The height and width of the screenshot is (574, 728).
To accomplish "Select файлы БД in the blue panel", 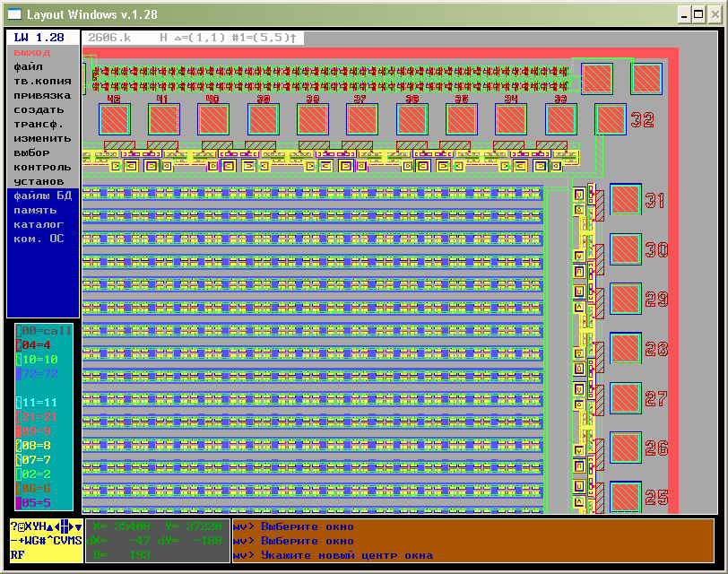I will click(x=43, y=196).
